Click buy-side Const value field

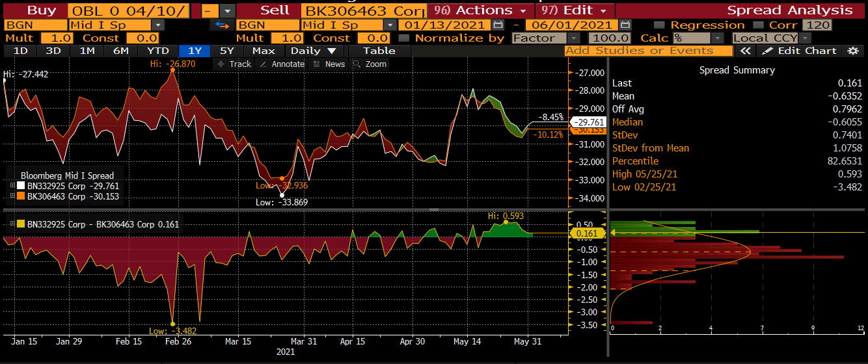142,38
